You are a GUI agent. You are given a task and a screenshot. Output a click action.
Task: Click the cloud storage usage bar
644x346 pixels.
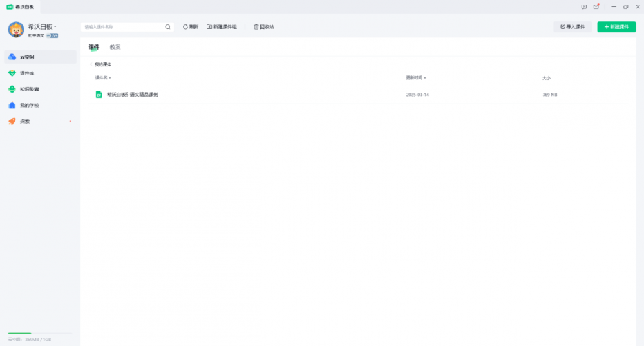[x=40, y=333]
